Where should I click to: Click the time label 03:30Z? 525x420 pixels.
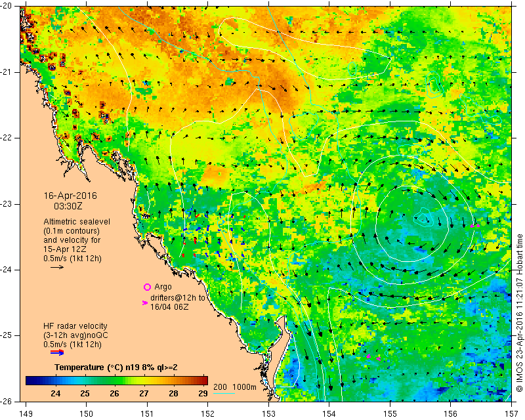point(68,205)
